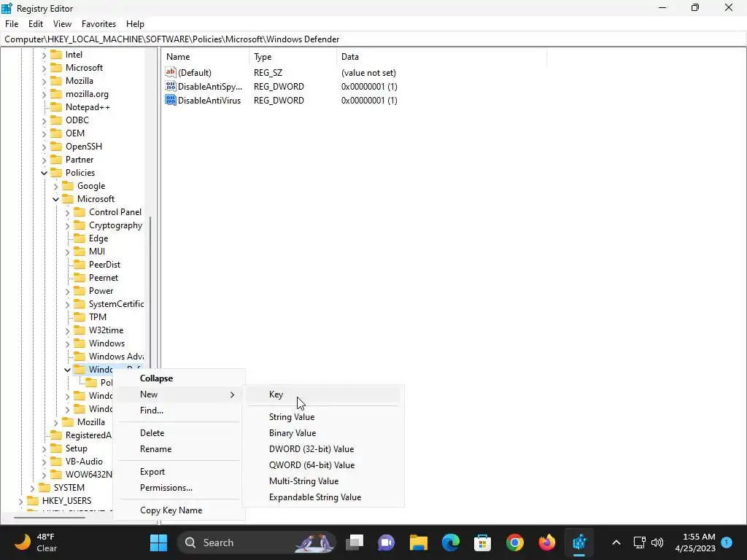Open the Edit menu
Viewport: 747px width, 560px height.
click(x=36, y=24)
